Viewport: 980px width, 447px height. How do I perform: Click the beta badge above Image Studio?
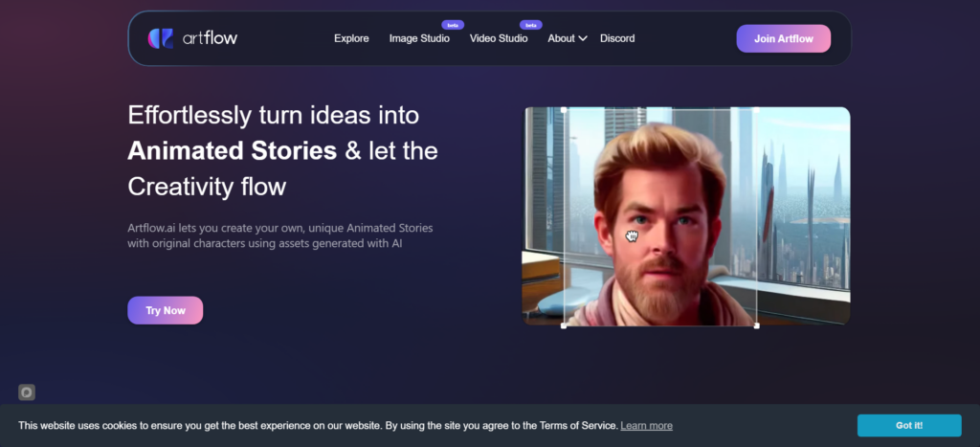[x=452, y=24]
